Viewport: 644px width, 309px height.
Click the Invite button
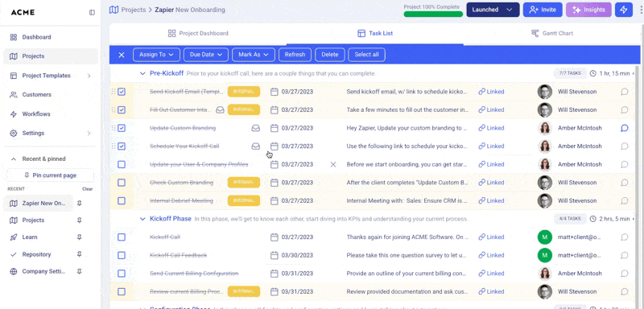(543, 10)
